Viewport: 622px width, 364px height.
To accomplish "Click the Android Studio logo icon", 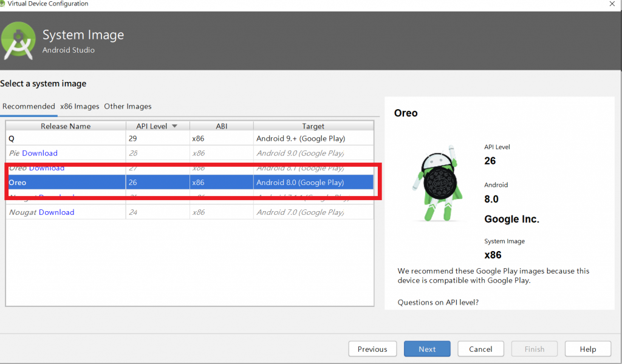I will click(x=18, y=41).
